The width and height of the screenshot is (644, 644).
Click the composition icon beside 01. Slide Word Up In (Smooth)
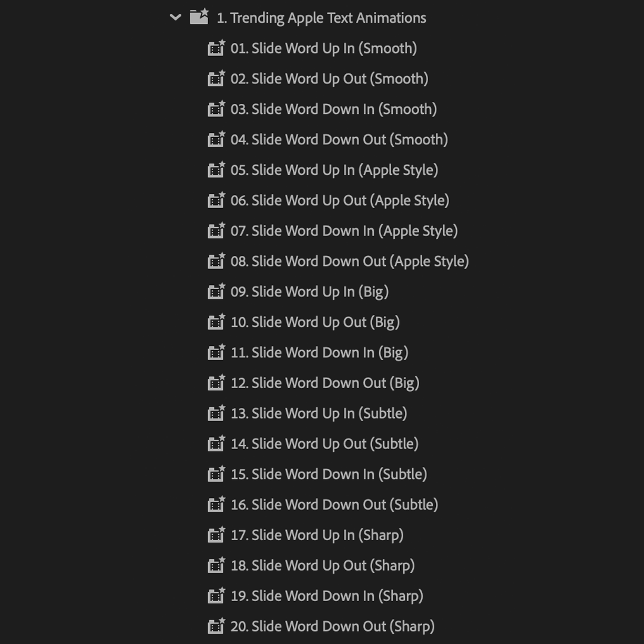(216, 48)
